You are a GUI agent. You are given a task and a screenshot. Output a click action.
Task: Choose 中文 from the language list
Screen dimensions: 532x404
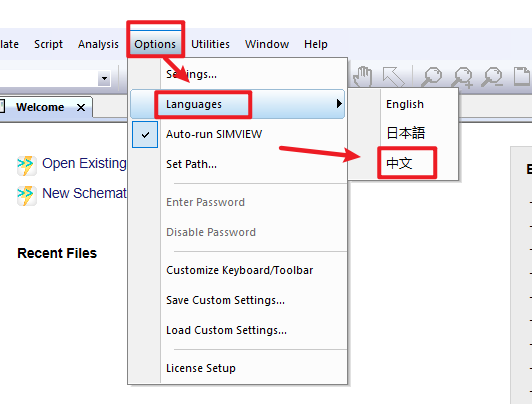(x=400, y=163)
